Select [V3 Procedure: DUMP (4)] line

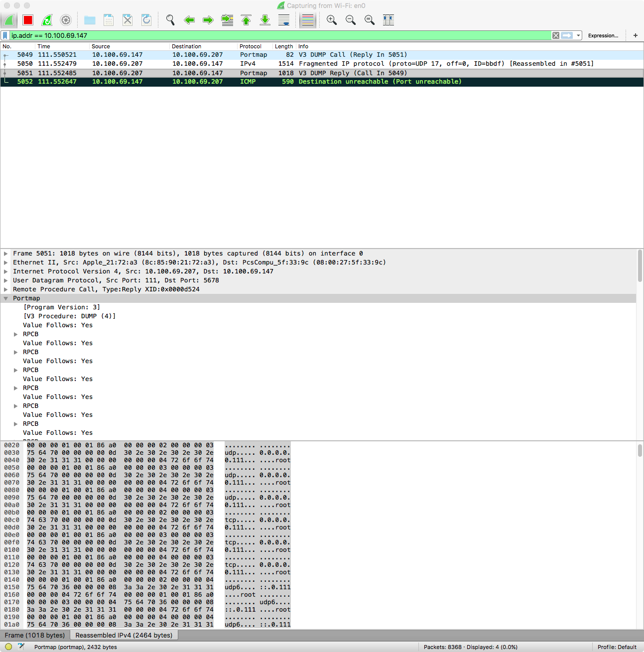pyautogui.click(x=69, y=316)
